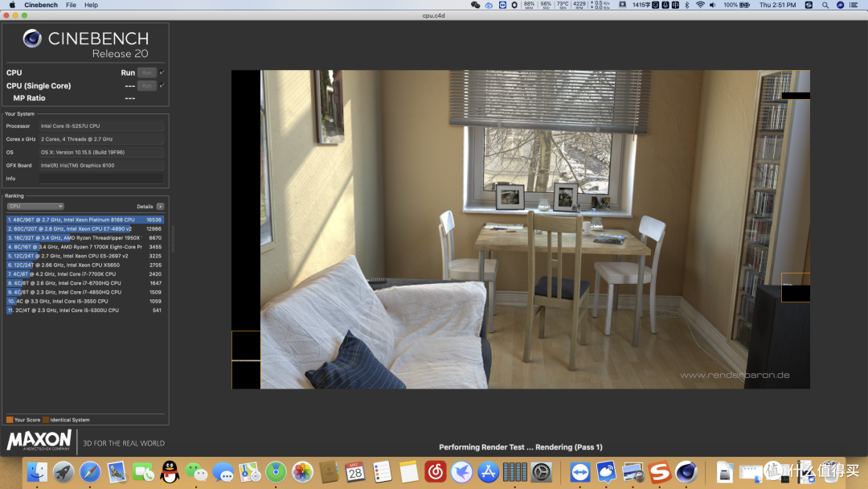The width and height of the screenshot is (868, 489).
Task: Click the battery 100% indicator
Action: click(x=737, y=5)
